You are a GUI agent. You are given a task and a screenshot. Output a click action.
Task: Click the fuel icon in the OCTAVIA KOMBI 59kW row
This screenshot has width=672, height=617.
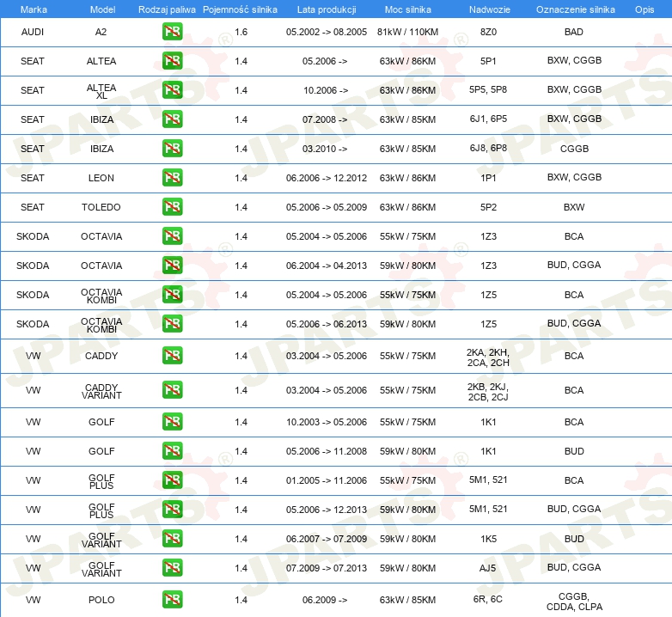point(172,323)
